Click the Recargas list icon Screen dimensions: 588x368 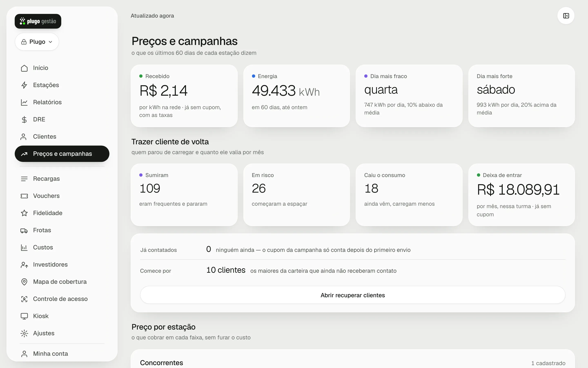click(24, 179)
